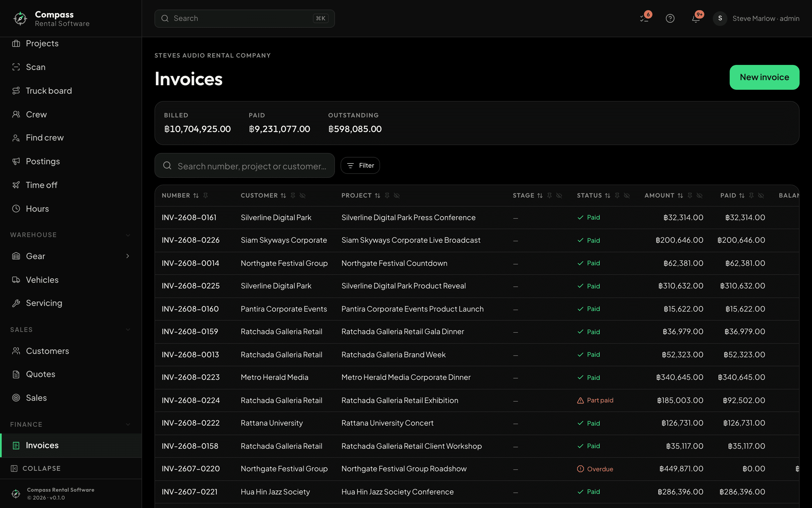This screenshot has width=812, height=508.
Task: Open Scan in the sidebar
Action: (71, 67)
